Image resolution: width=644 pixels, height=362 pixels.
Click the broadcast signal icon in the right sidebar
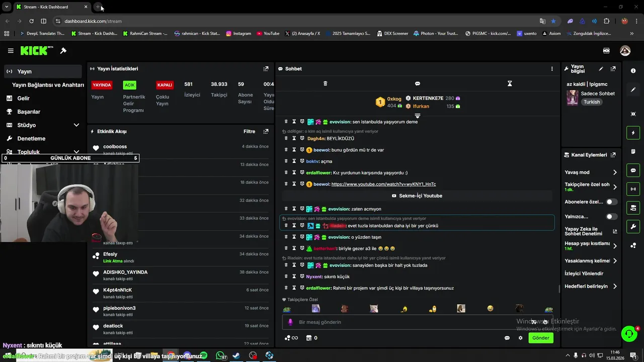pyautogui.click(x=633, y=189)
